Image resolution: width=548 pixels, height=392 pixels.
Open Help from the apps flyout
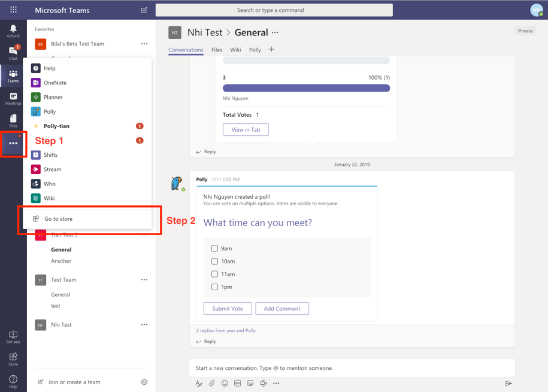click(x=87, y=68)
